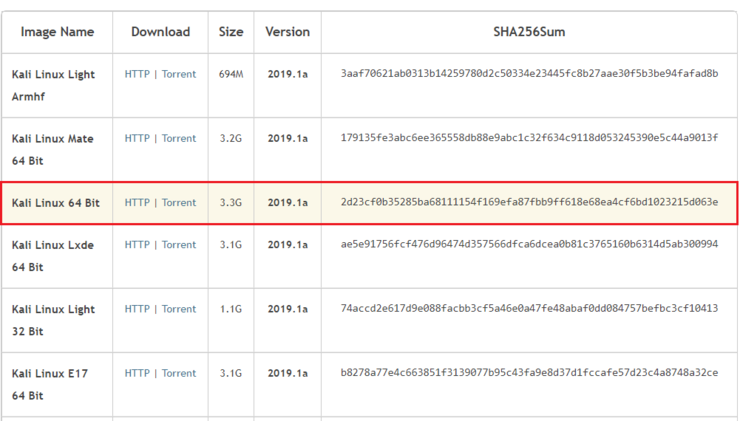The height and width of the screenshot is (421, 740).
Task: Click the 3.3G size value
Action: pyautogui.click(x=231, y=202)
